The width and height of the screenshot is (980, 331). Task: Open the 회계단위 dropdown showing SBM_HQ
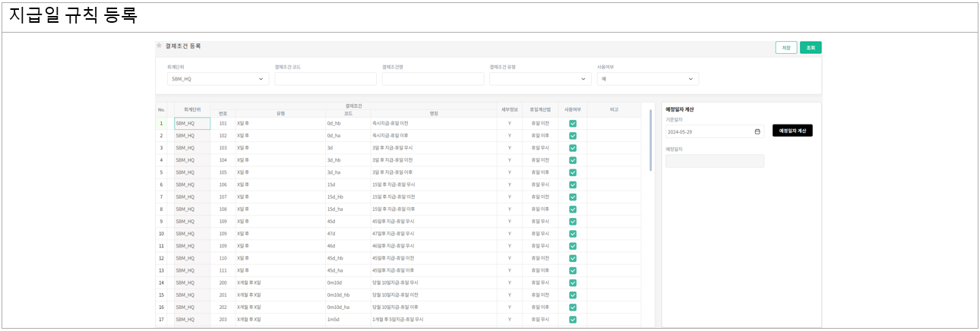pos(218,79)
